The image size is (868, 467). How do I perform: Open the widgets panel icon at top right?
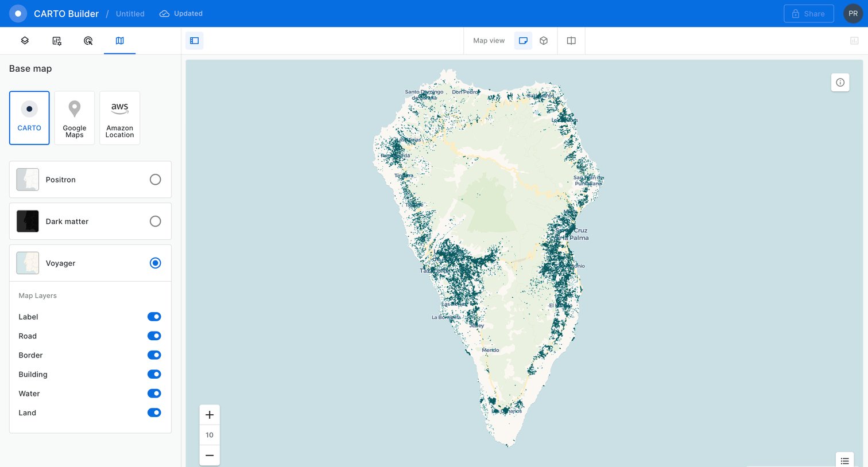pos(854,41)
